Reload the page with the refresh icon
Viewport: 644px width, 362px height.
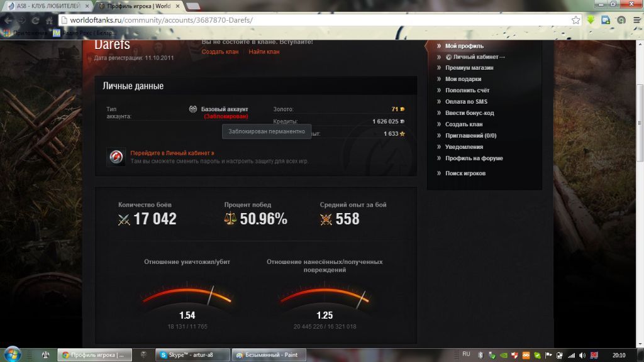[35, 20]
